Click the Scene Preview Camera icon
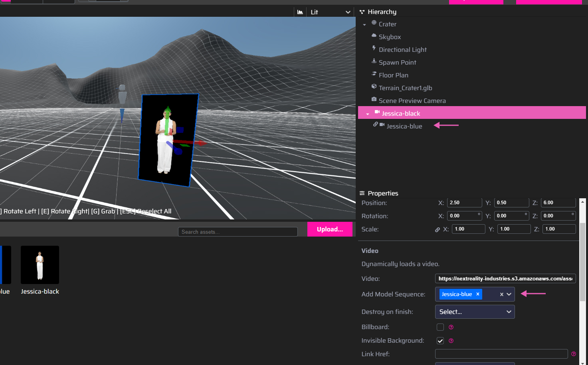This screenshot has width=588, height=365. tap(374, 99)
